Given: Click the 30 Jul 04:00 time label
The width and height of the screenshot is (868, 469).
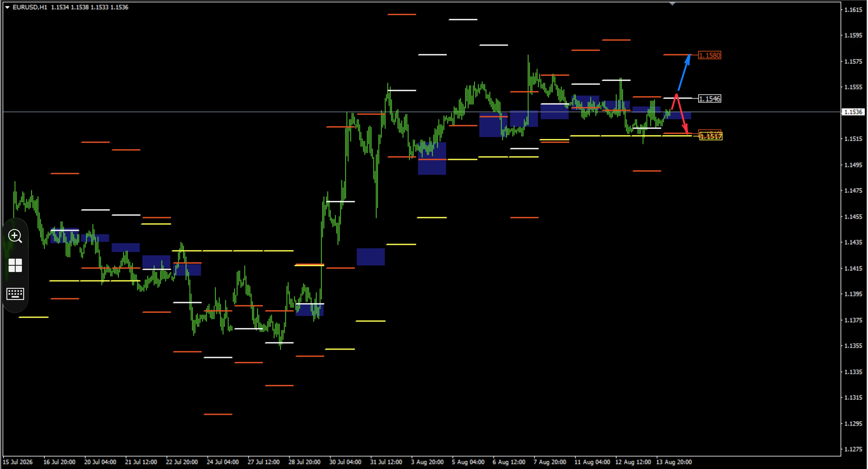Looking at the screenshot, I should click(x=345, y=462).
